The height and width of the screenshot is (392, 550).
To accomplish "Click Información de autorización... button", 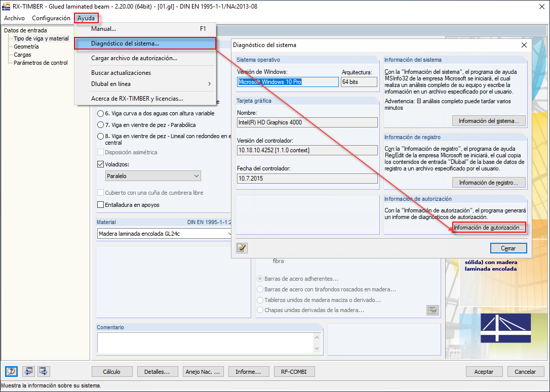I will point(489,228).
